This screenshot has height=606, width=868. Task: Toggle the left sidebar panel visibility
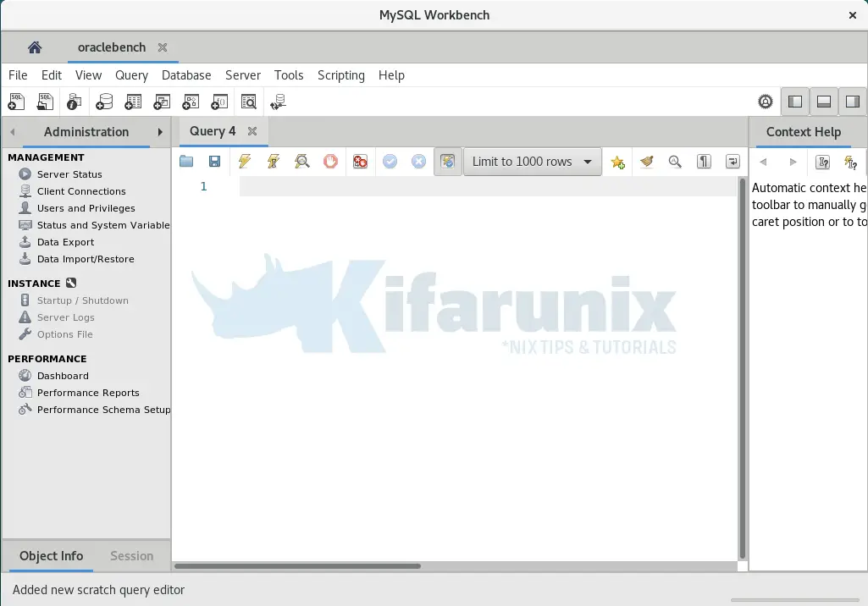pos(795,102)
